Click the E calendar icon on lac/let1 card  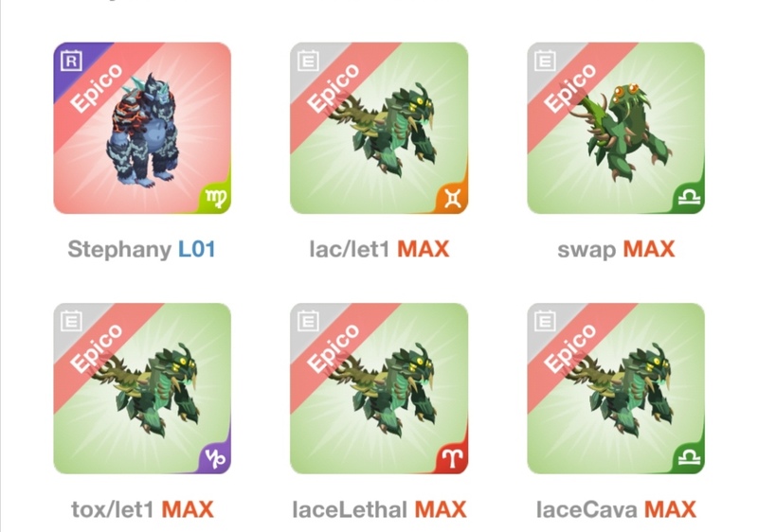(x=308, y=61)
